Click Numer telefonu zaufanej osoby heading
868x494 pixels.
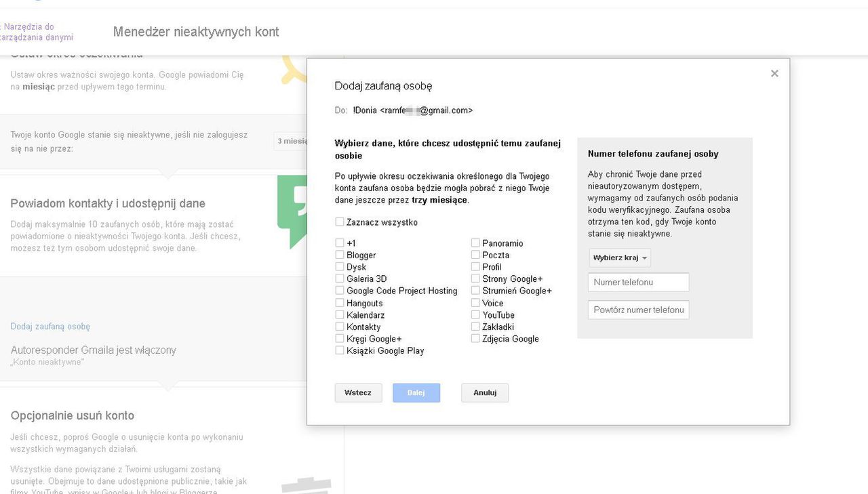(x=653, y=154)
